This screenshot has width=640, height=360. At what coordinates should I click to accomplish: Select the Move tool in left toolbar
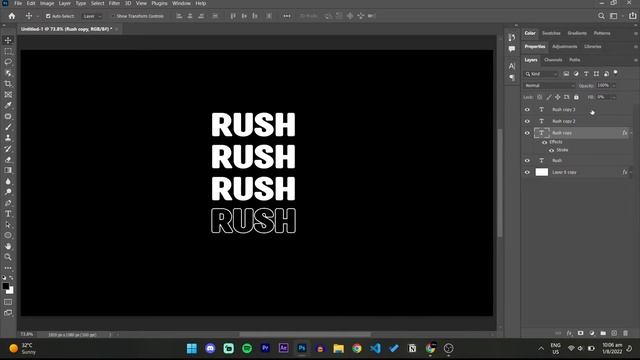point(8,40)
